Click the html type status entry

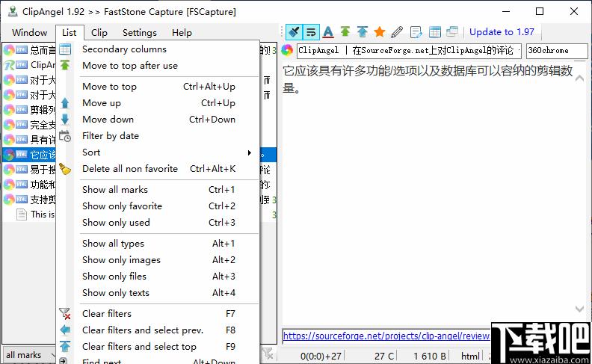470,356
